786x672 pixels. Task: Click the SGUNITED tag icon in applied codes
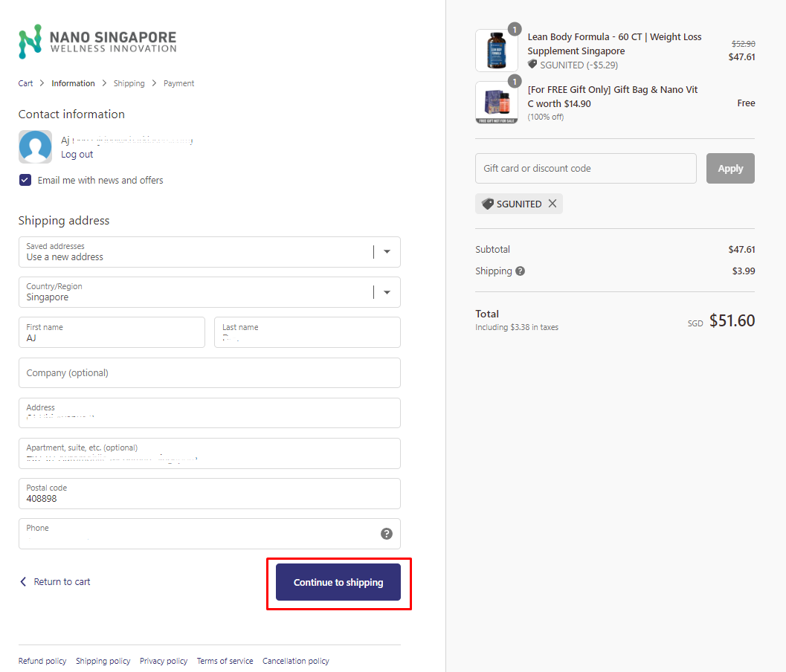[487, 204]
